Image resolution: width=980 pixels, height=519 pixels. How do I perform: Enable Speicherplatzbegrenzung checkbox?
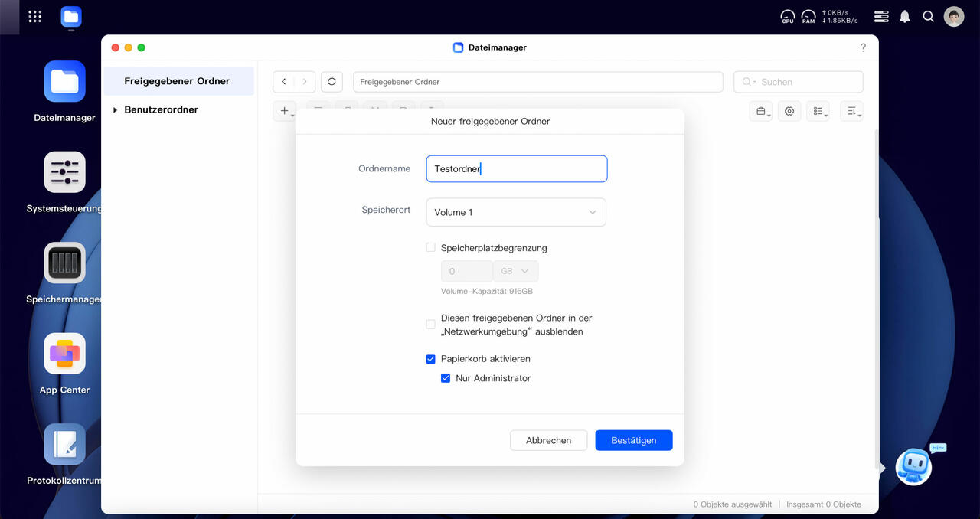430,248
